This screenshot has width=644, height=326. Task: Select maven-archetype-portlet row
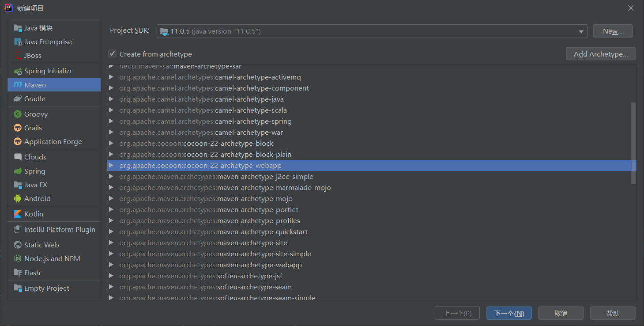pyautogui.click(x=372, y=210)
